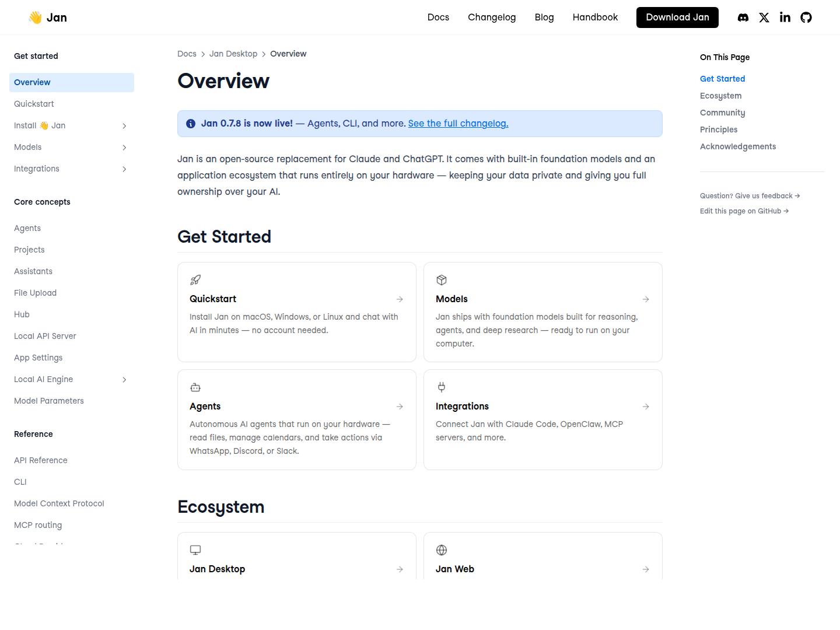
Task: Open the Handbook nav item
Action: 595,17
